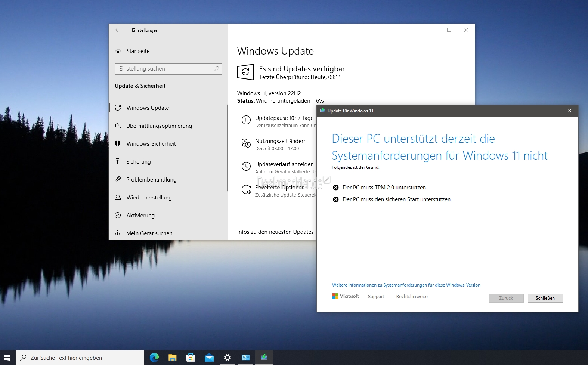
Task: Click the Schließen button
Action: click(x=545, y=298)
